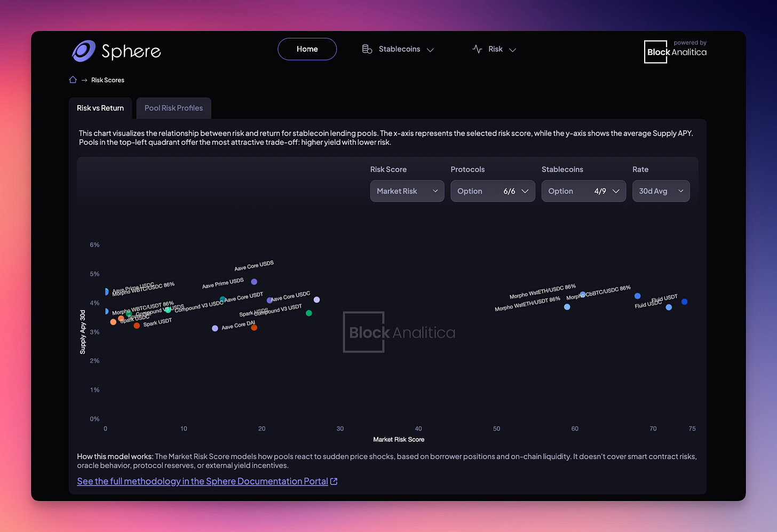Select the Fluid USDT data point
777x532 pixels.
point(685,302)
